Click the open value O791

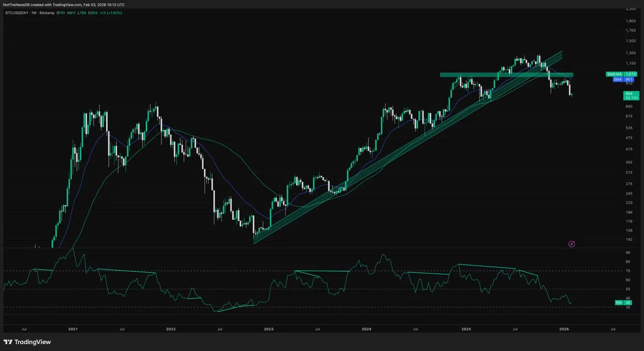(x=61, y=13)
